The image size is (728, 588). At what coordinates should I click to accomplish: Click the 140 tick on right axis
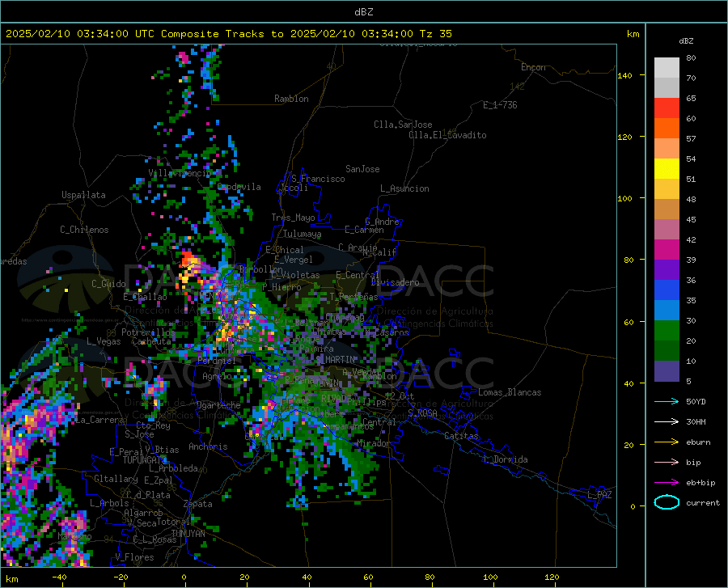(624, 75)
